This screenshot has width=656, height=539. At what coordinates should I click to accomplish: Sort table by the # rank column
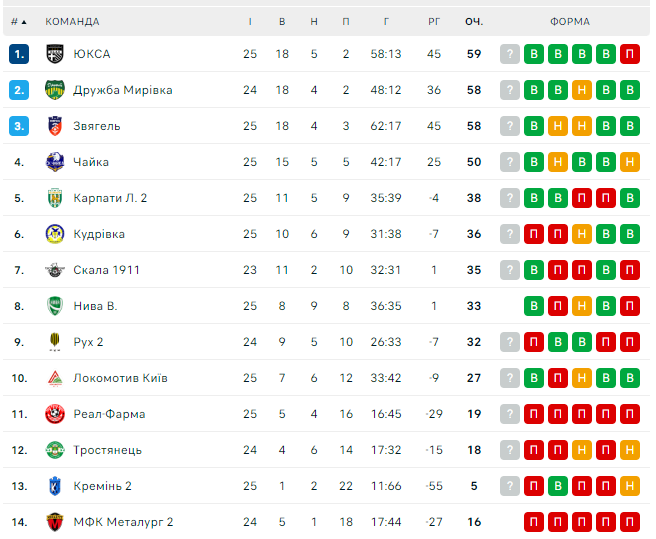click(19, 21)
